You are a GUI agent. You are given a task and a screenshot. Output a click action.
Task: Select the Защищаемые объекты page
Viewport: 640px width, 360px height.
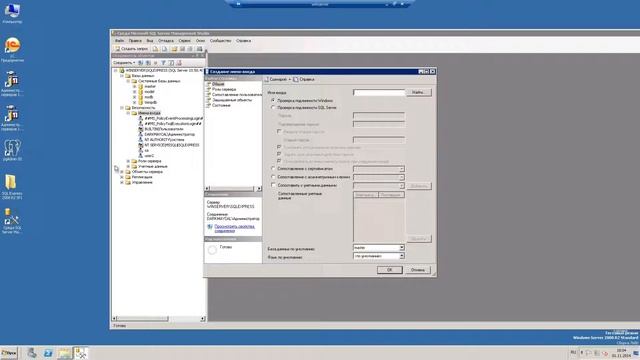[x=232, y=100]
